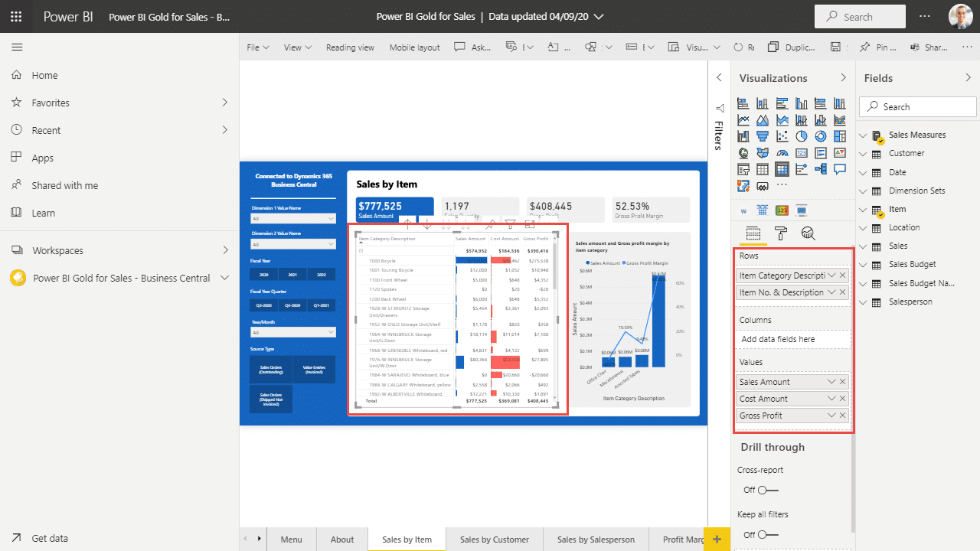Pick the card (123) visualization icon
Screen dimensions: 980x551
pos(802,153)
